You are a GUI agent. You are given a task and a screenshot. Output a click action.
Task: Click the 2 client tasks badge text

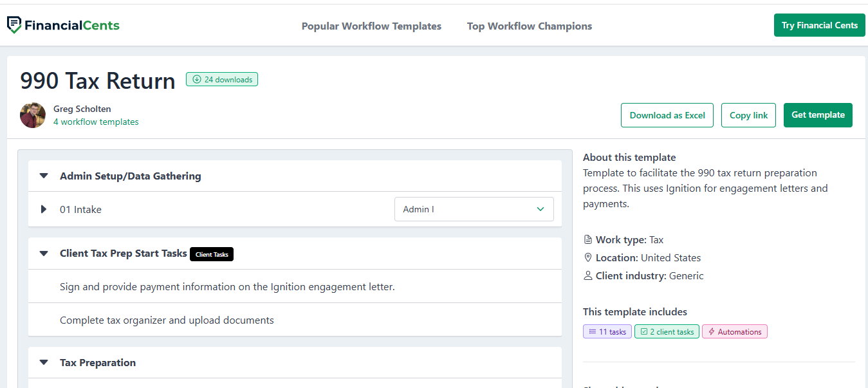[x=672, y=332]
